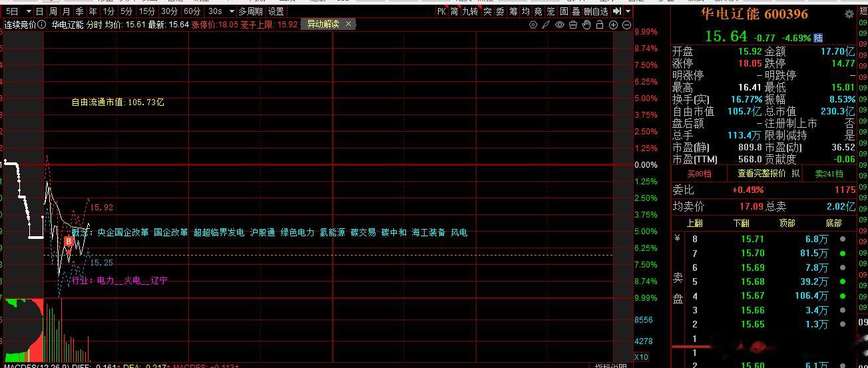The width and height of the screenshot is (868, 368).
Task: Expand the toolbar dropdown arrow after jump icon
Action: 628,11
